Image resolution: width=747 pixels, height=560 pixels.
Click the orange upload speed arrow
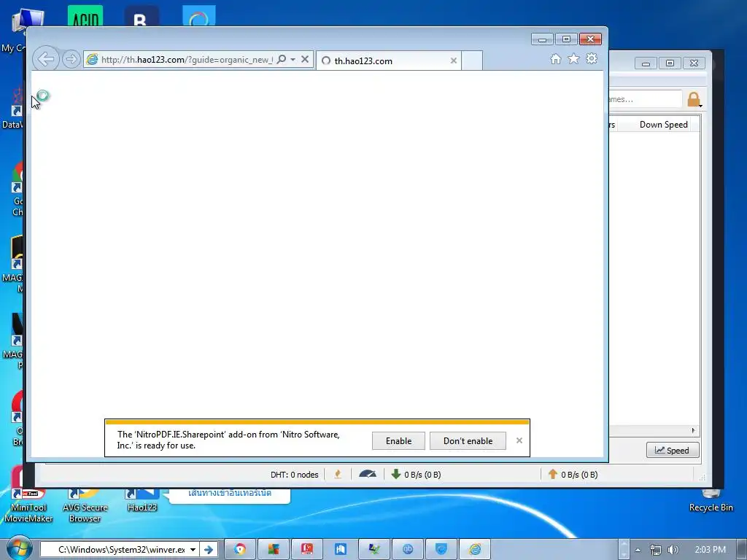(553, 474)
